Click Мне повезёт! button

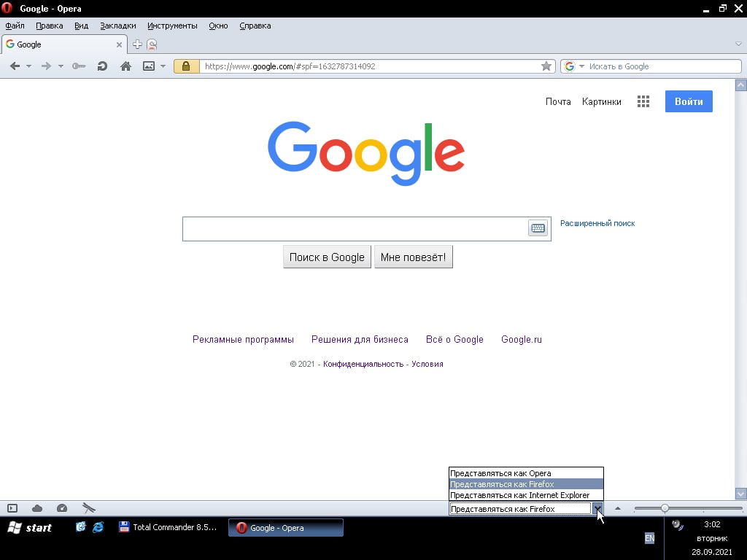(413, 257)
